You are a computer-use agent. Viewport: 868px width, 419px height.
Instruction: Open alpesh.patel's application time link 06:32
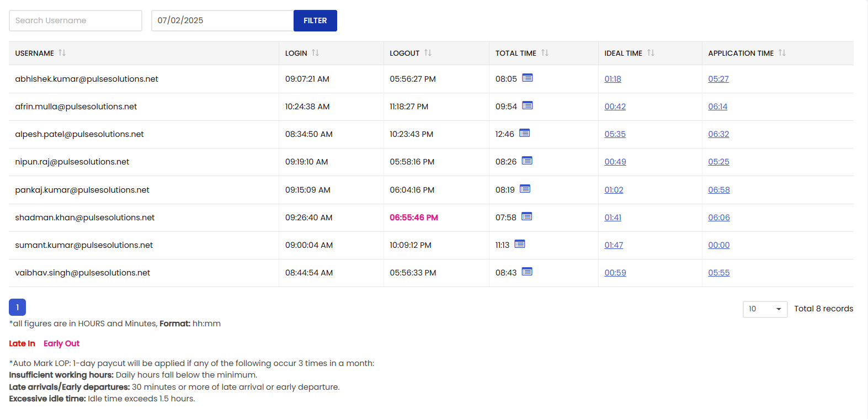click(x=718, y=134)
